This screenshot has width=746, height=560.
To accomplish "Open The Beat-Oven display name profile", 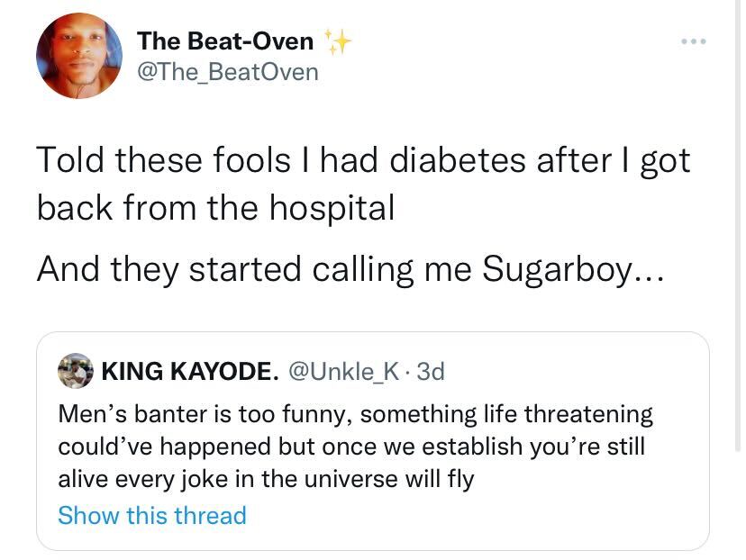I will (x=225, y=41).
